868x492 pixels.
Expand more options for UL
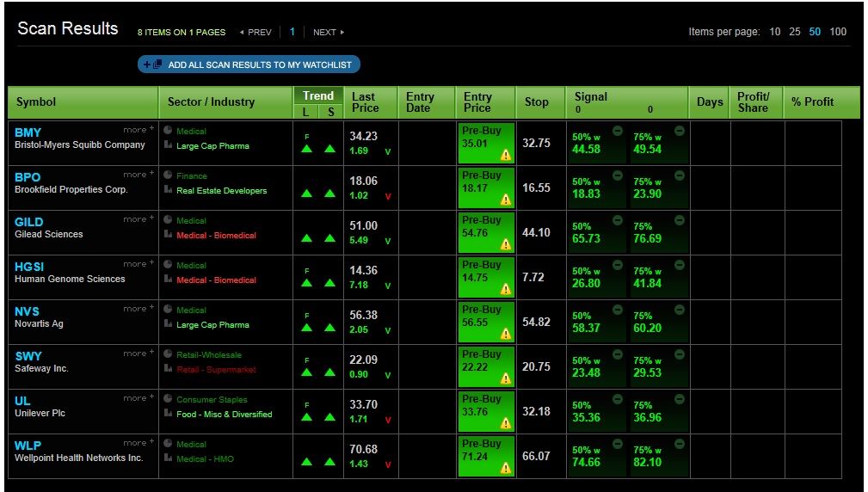pos(139,398)
